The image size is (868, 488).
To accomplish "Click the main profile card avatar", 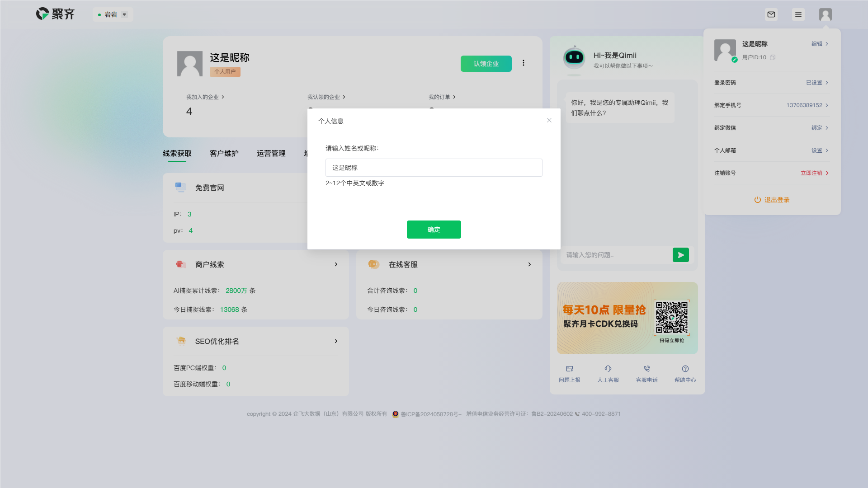I will point(190,64).
